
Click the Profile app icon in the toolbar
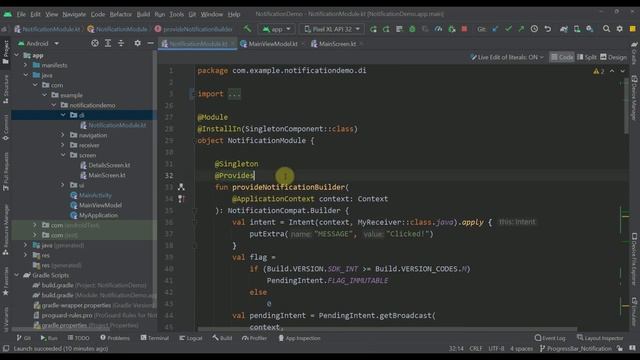coord(438,29)
